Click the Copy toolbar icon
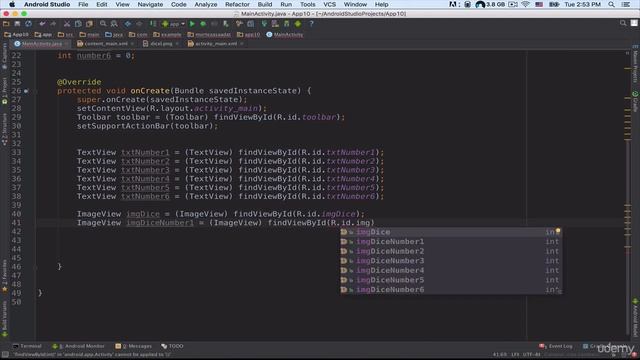 click(x=78, y=24)
